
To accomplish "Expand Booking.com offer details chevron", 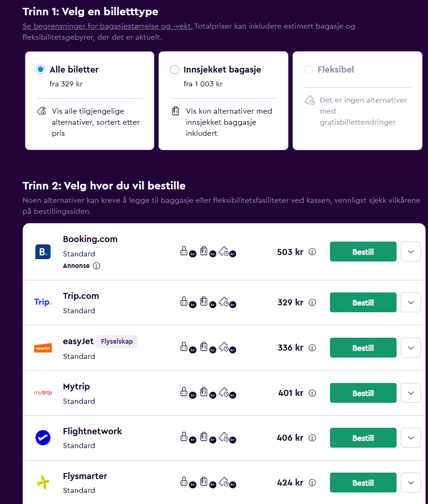I will click(x=410, y=252).
